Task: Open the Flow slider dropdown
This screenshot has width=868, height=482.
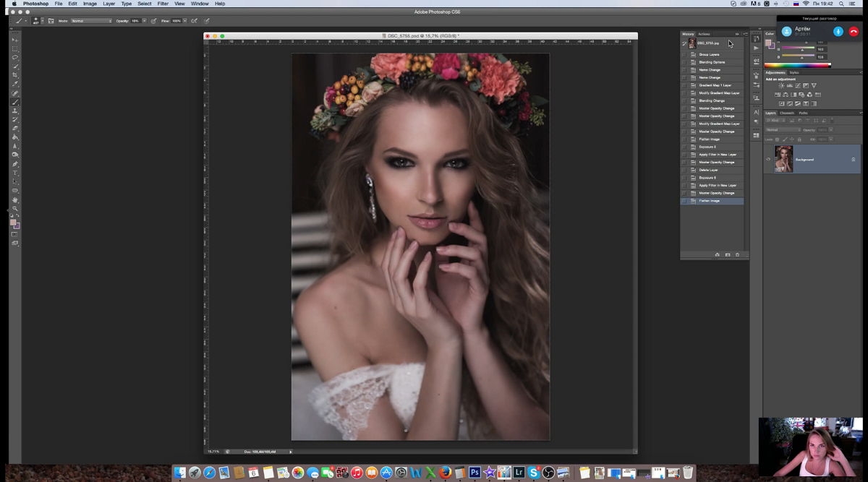Action: (x=184, y=21)
